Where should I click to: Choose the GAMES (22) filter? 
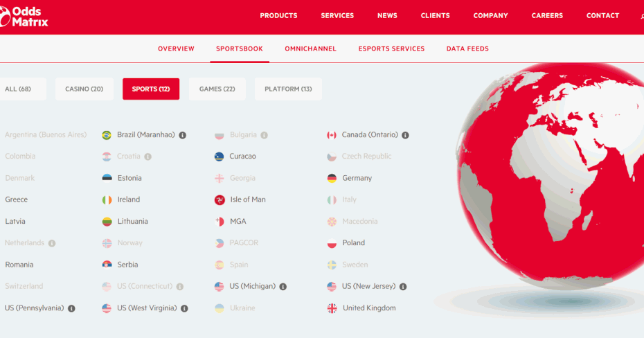(x=217, y=89)
